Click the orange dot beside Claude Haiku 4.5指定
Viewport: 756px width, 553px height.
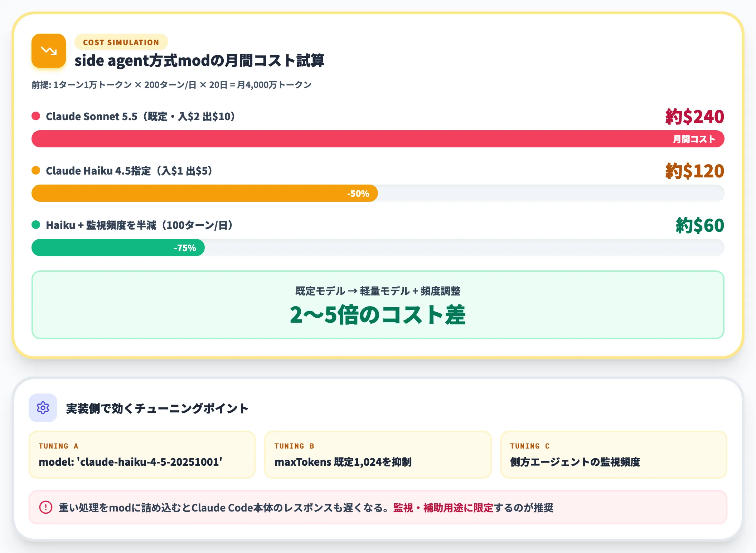tap(36, 170)
